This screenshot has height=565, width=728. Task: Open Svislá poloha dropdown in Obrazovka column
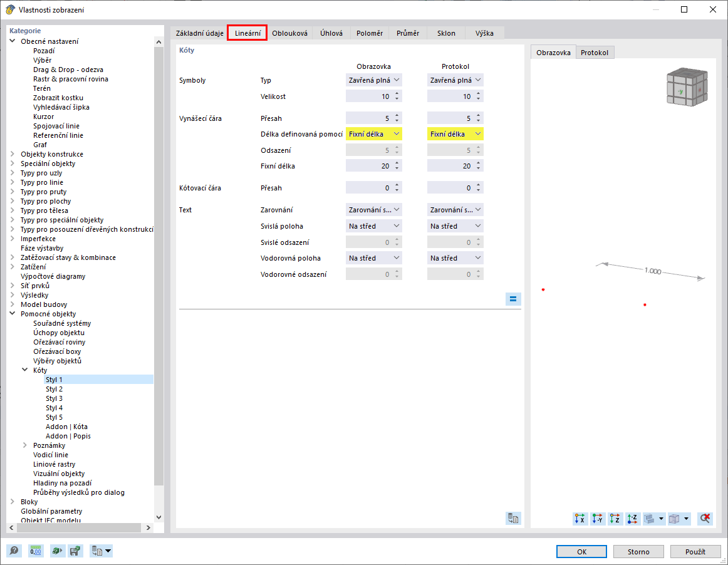click(x=374, y=226)
